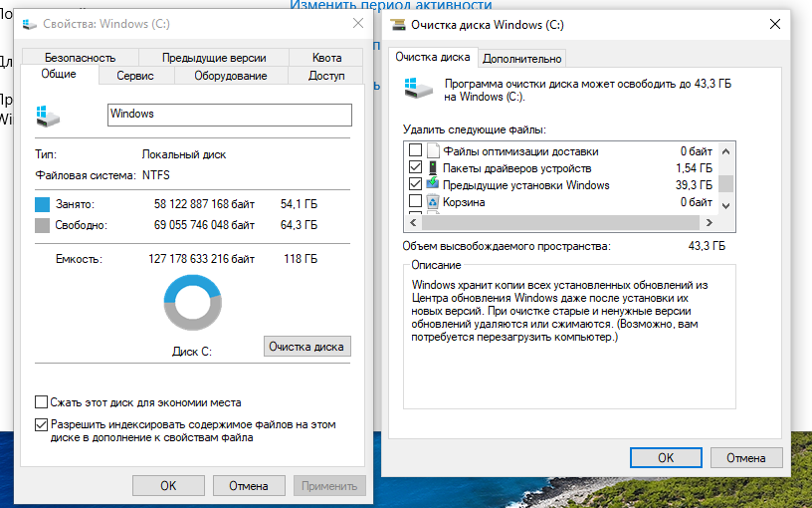Click the disk usage donut chart
Viewport: 812px width, 508px height.
193,303
